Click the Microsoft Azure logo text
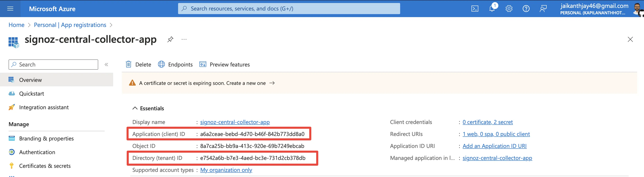This screenshot has width=644, height=177. (52, 9)
